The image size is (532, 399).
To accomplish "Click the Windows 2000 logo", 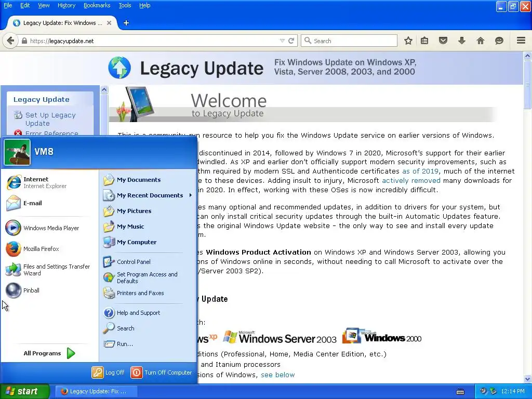I will [382, 336].
